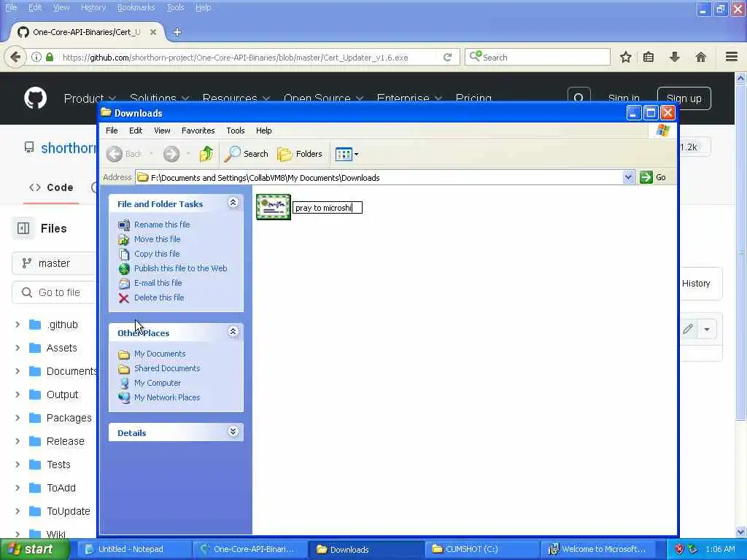The height and width of the screenshot is (560, 747).
Task: Open the Tools menu in Downloads window
Action: [x=236, y=131]
